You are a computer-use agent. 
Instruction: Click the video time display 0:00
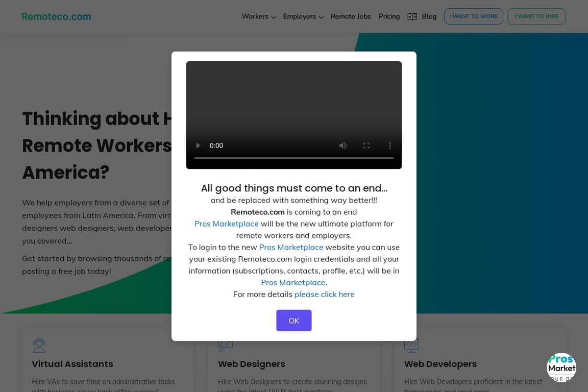[x=216, y=145]
